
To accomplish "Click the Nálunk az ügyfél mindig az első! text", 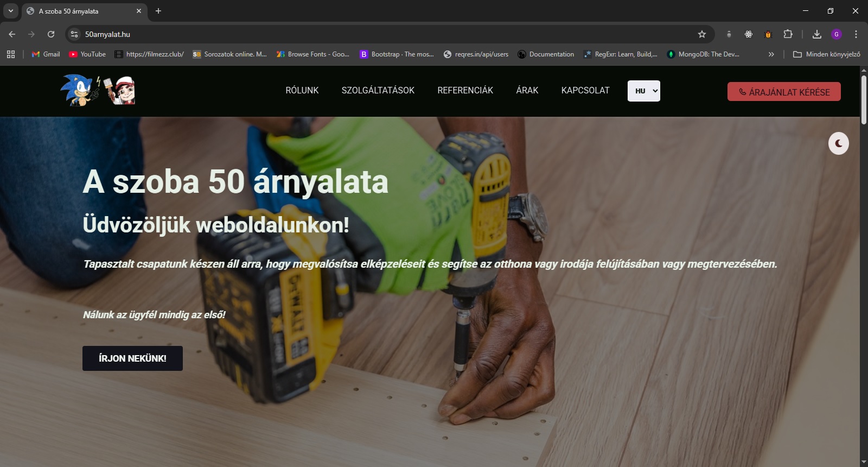I will (154, 315).
